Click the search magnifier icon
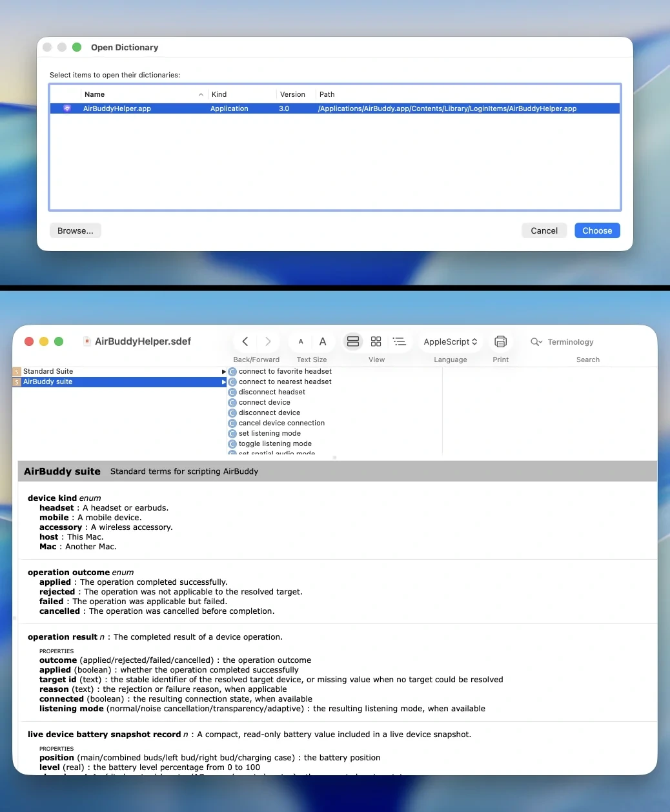The width and height of the screenshot is (670, 812). pos(536,342)
